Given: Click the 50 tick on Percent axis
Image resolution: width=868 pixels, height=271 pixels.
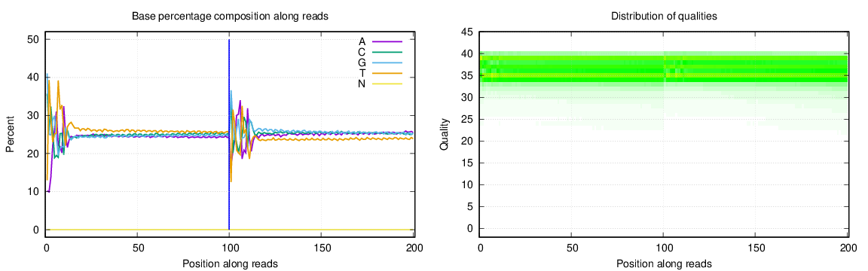Looking at the screenshot, I should 35,39.
